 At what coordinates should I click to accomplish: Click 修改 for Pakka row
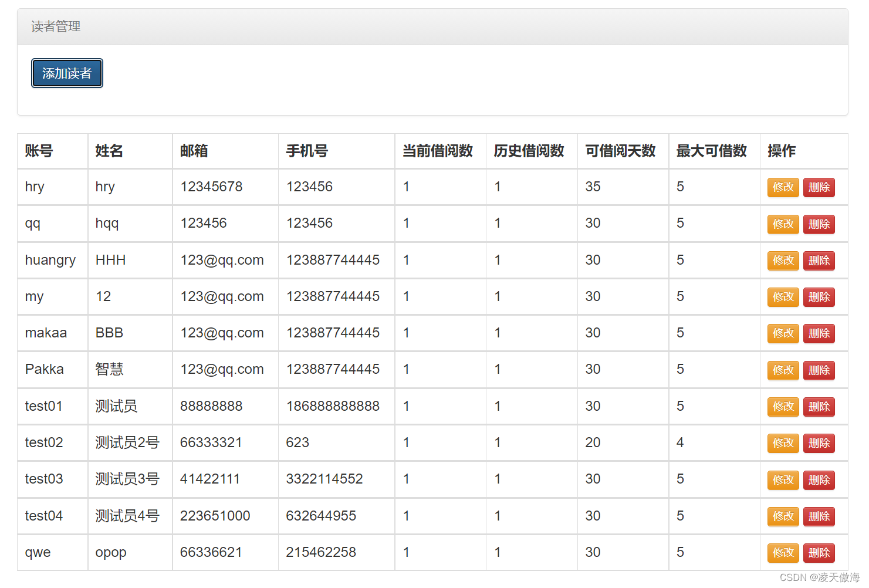783,370
